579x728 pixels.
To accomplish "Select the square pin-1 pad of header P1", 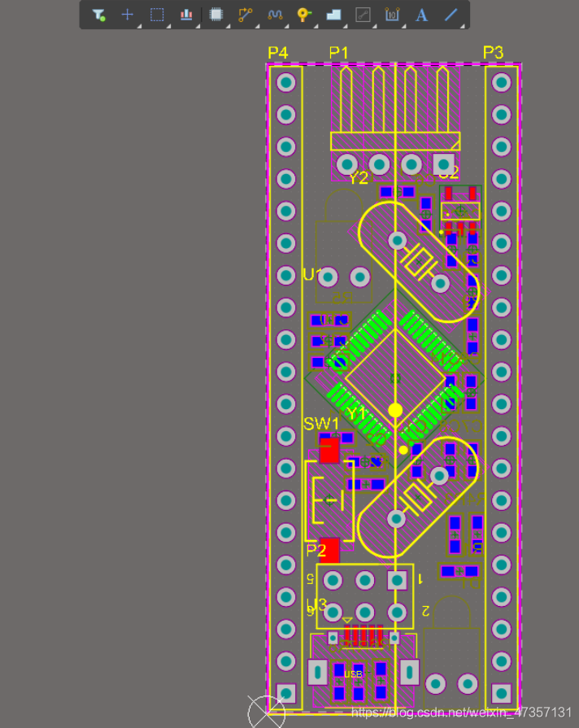I will click(x=443, y=163).
